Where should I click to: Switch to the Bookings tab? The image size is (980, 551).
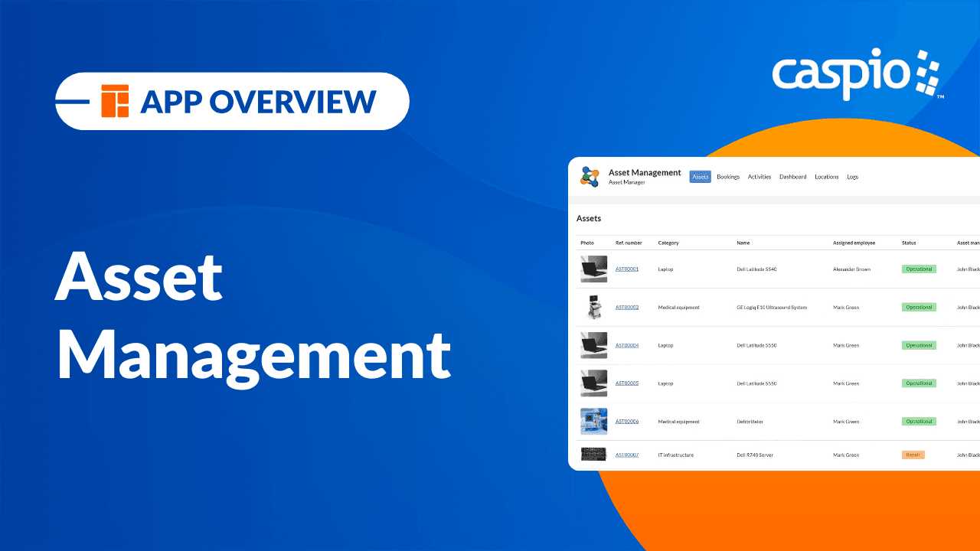[x=728, y=177]
